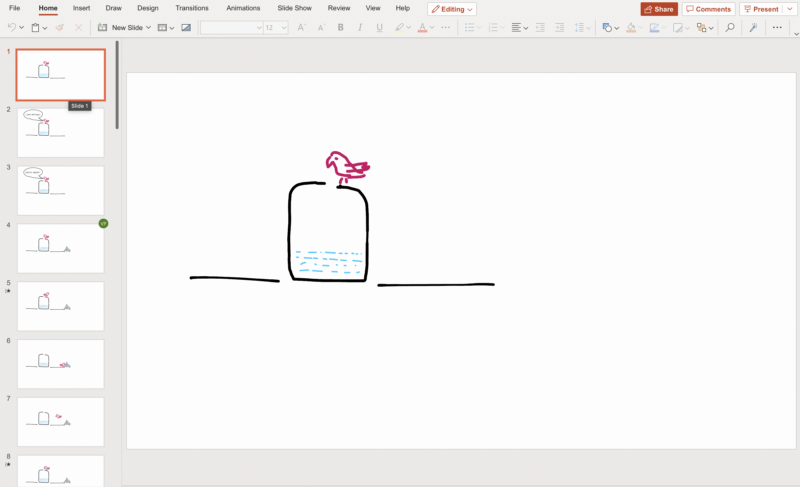The width and height of the screenshot is (800, 487).
Task: Click the Shapes insert icon
Action: (606, 28)
